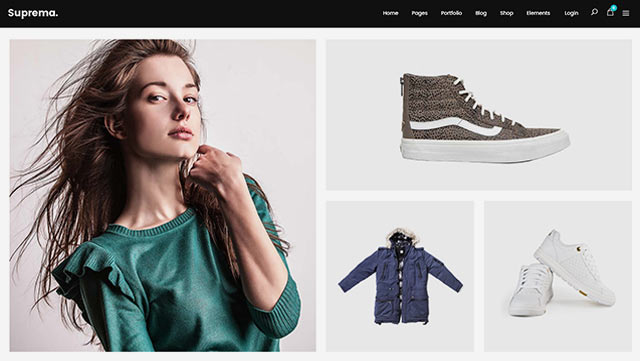The image size is (640, 361).
Task: Open the hamburger side menu icon
Action: click(626, 13)
